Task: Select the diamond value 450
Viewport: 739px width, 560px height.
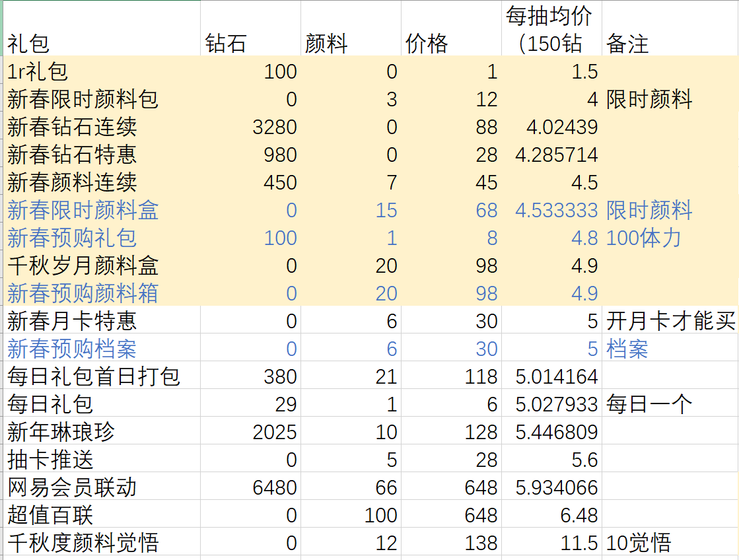Action: pyautogui.click(x=280, y=183)
